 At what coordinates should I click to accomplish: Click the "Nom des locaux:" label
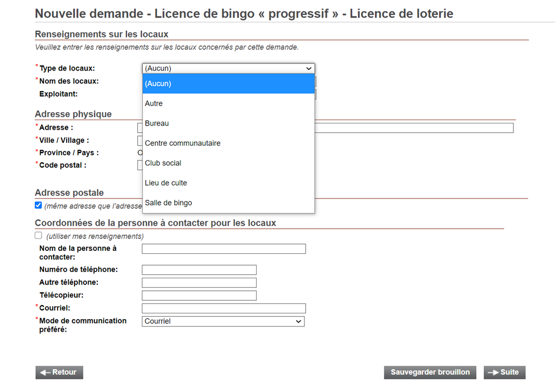pos(69,81)
